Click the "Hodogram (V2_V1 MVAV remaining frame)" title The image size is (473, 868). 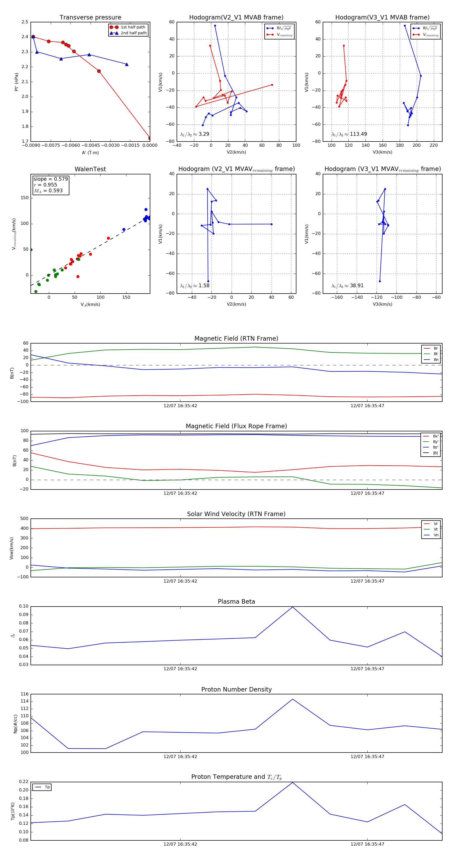(236, 169)
